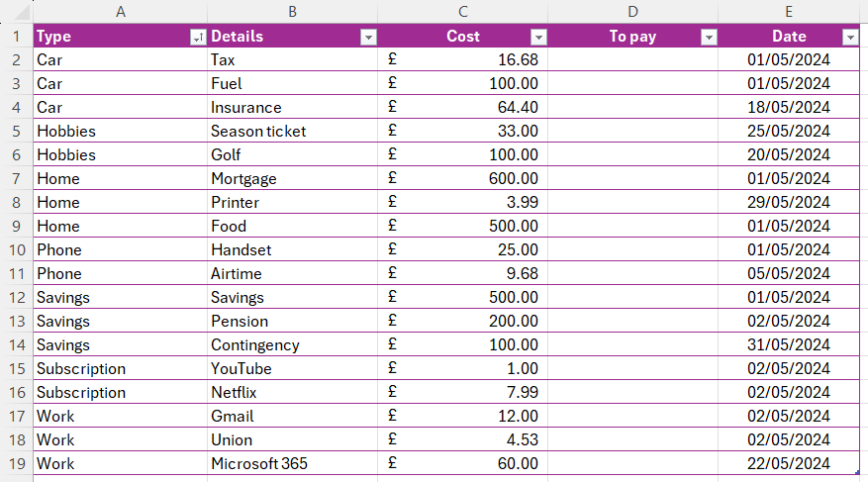Click the Microsoft 365 cell

[292, 463]
